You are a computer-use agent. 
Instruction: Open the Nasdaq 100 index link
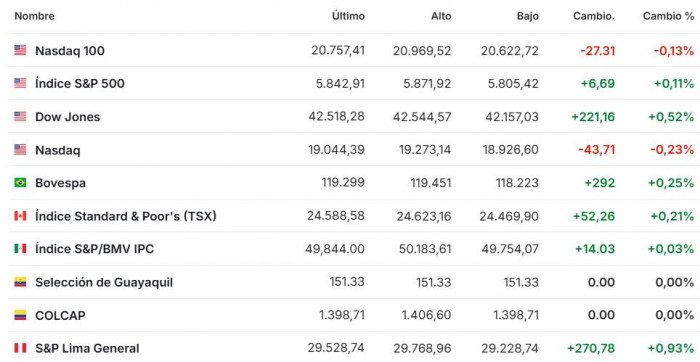coord(70,50)
